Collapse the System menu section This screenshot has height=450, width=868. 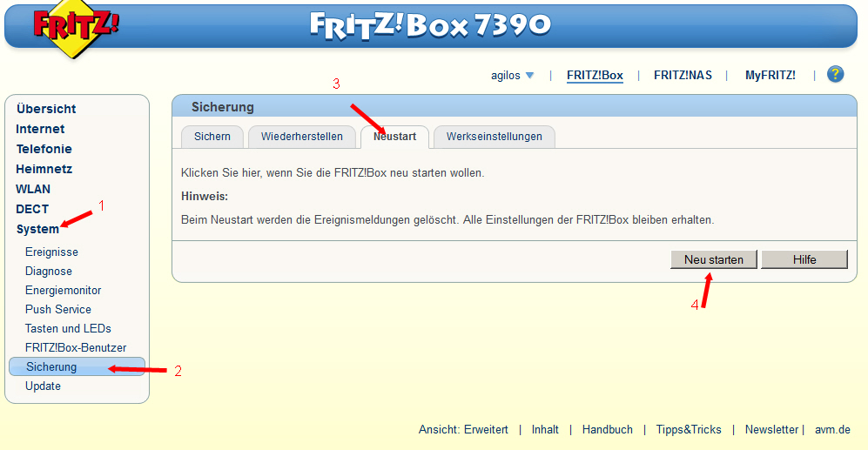coord(37,229)
